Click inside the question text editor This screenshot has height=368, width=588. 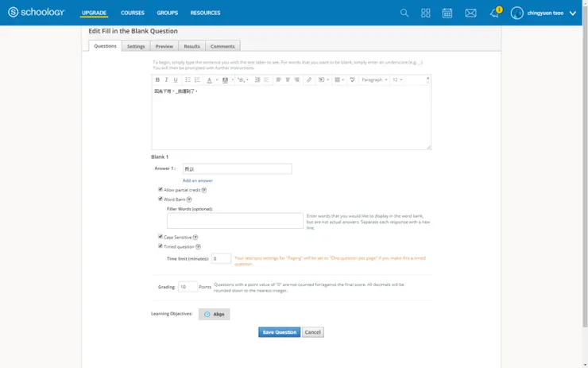click(291, 117)
